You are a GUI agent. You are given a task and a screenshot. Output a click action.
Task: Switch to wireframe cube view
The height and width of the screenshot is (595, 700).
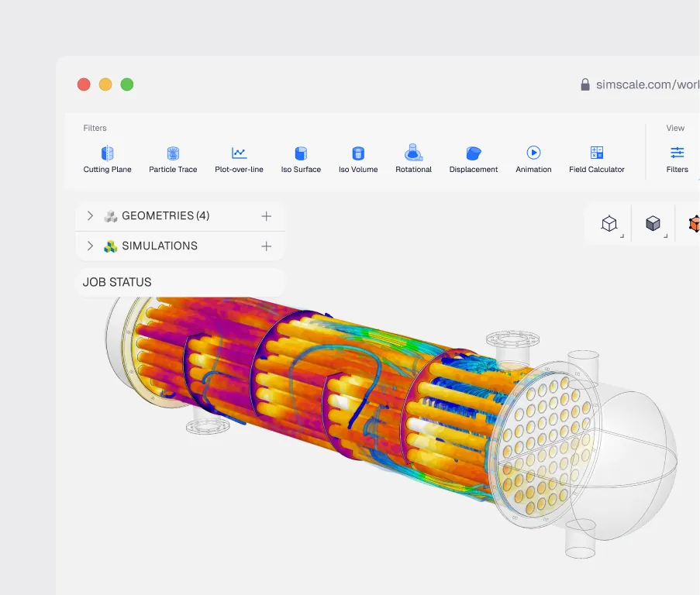point(609,223)
